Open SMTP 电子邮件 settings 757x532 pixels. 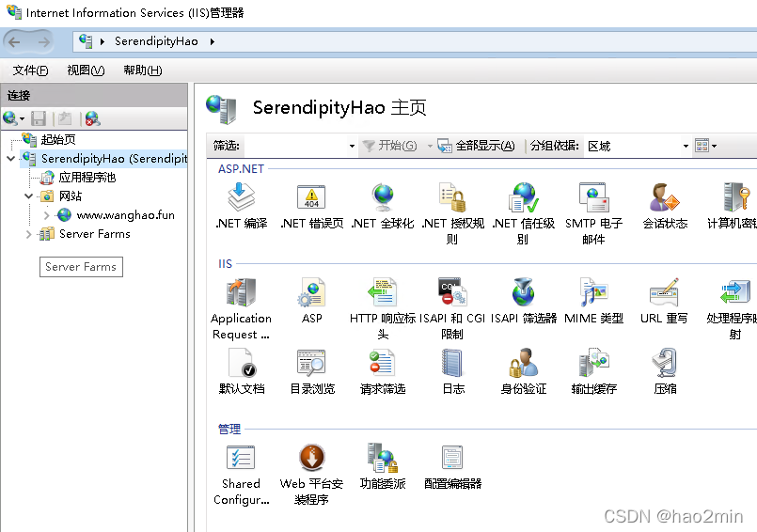pyautogui.click(x=593, y=213)
